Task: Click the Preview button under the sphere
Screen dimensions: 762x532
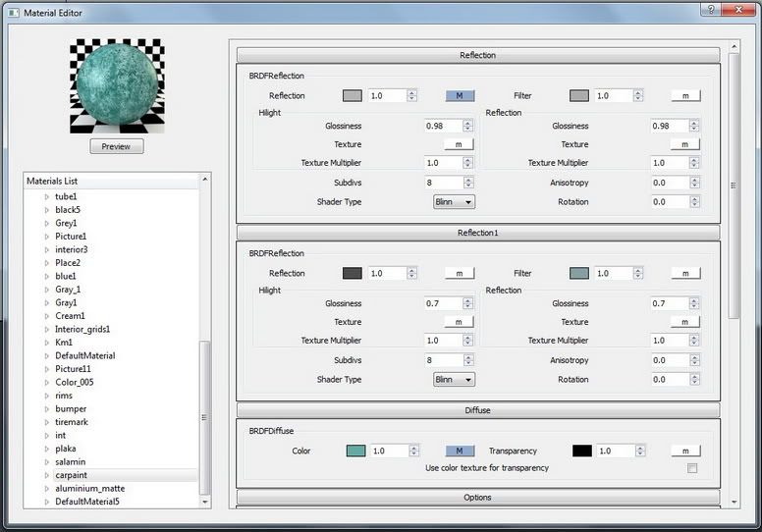Action: [117, 146]
